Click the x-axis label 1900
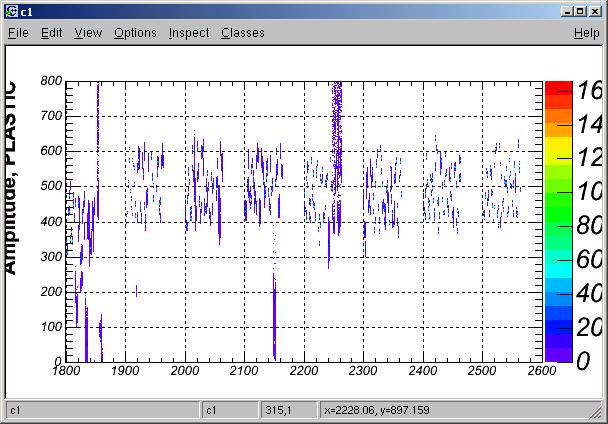This screenshot has width=608, height=424. [x=125, y=371]
